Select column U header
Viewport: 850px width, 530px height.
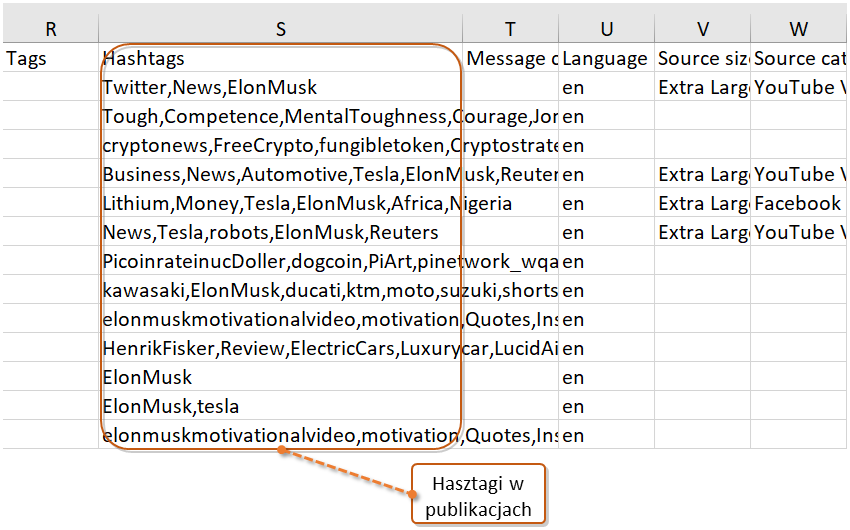(607, 29)
